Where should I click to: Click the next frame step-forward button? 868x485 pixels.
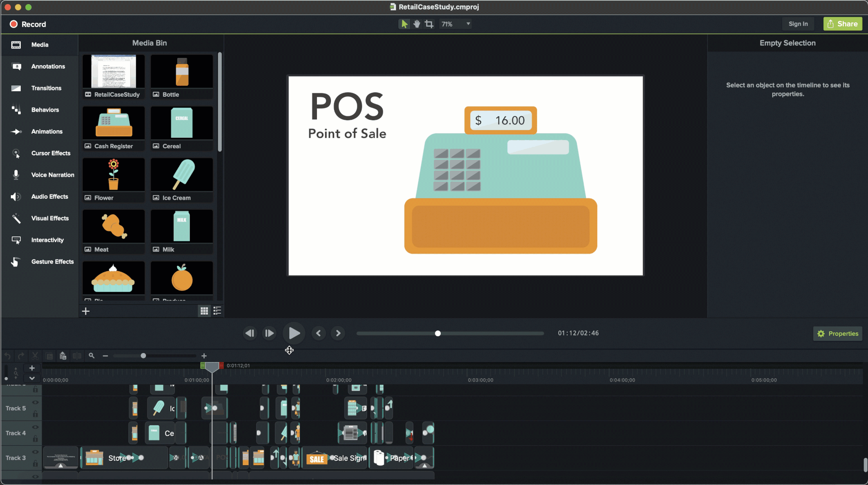[x=269, y=334]
